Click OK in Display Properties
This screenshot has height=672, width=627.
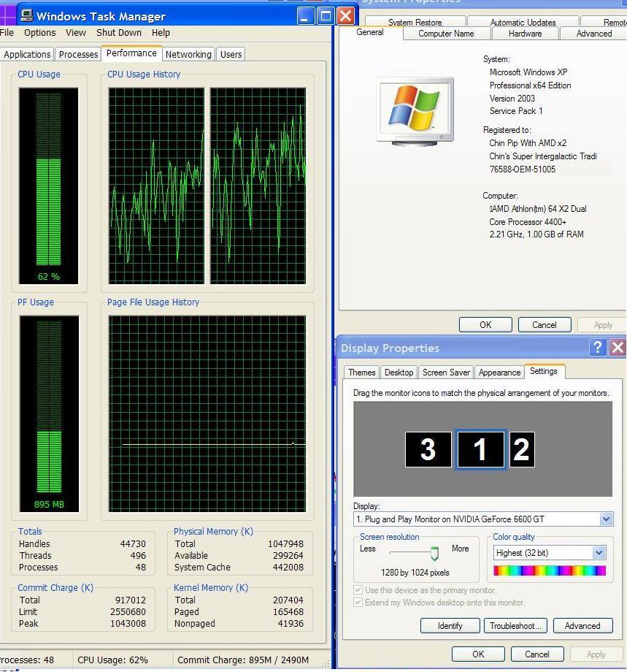click(x=478, y=654)
